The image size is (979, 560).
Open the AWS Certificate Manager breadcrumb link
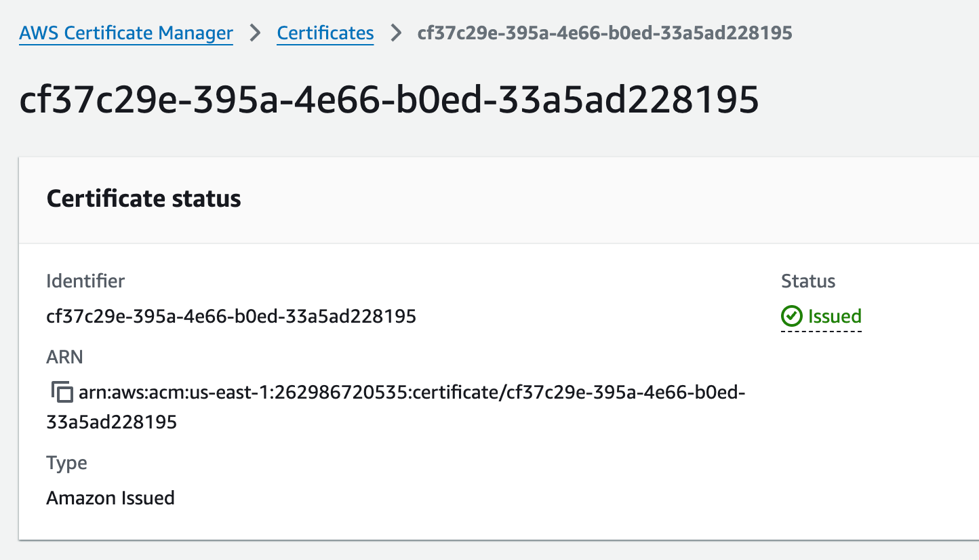[126, 33]
